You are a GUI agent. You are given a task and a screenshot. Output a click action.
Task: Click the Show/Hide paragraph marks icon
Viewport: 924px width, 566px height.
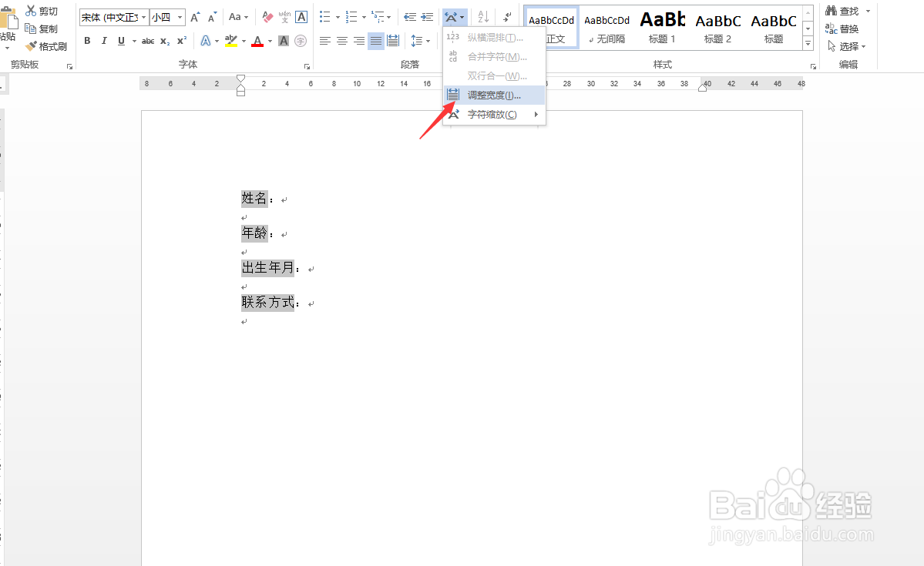(x=506, y=16)
